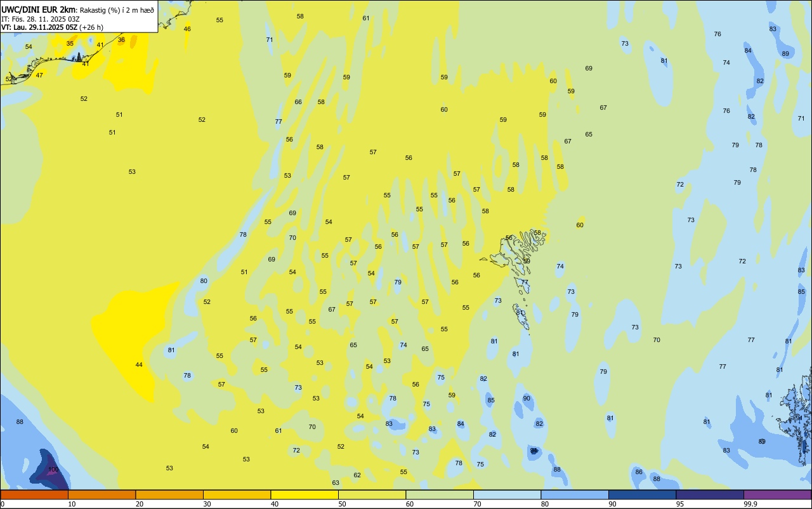Click the 90–95 dark blue legend swatch
812x509 pixels.
tap(643, 494)
